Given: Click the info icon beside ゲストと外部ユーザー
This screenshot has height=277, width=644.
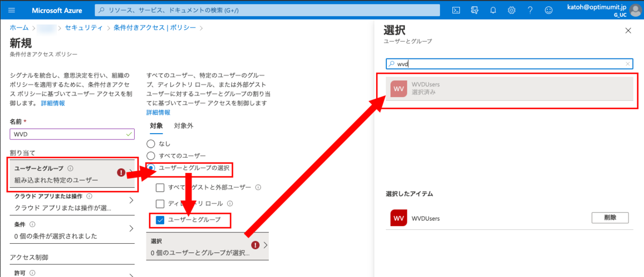Looking at the screenshot, I should (x=258, y=187).
